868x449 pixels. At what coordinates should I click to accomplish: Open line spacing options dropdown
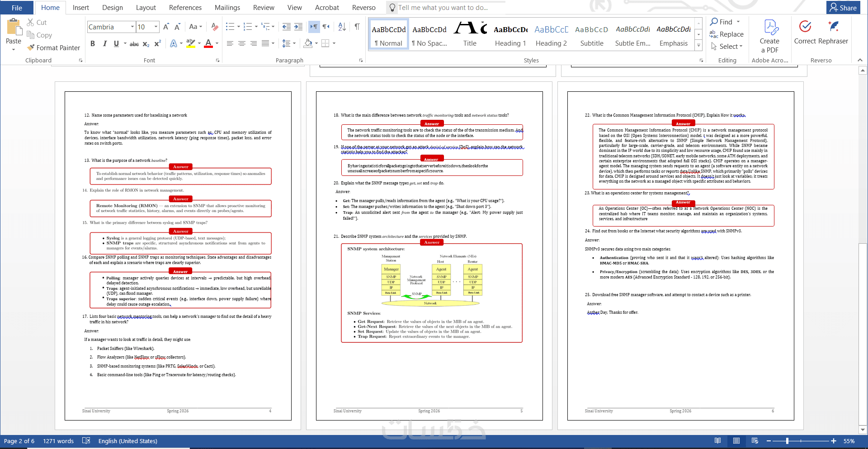[x=294, y=44]
